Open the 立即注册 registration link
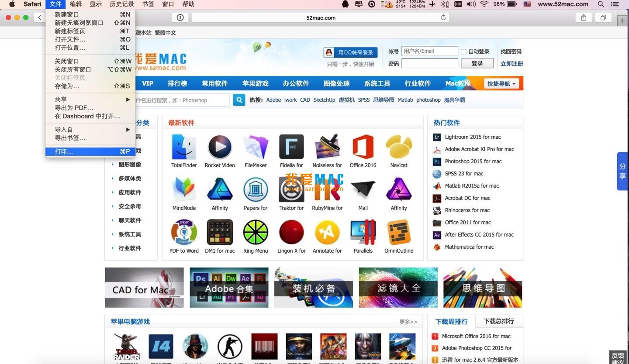Screen dimensions: 629x364 (x=510, y=63)
